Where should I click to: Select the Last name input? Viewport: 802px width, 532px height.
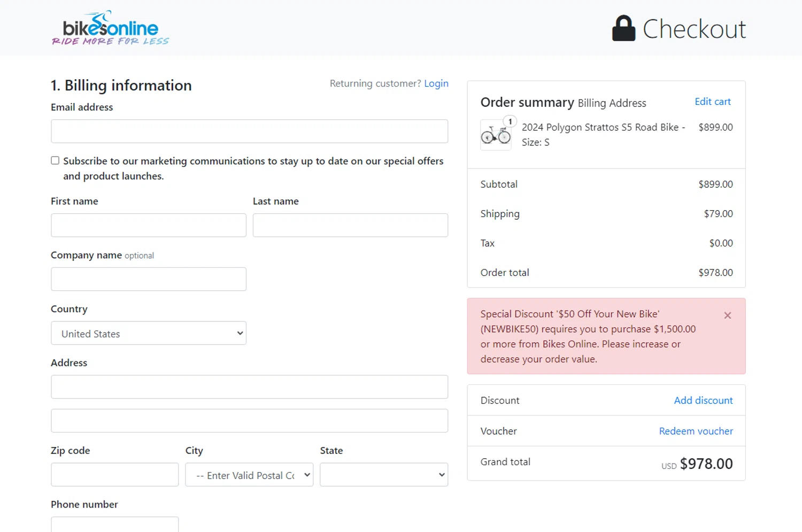point(350,225)
